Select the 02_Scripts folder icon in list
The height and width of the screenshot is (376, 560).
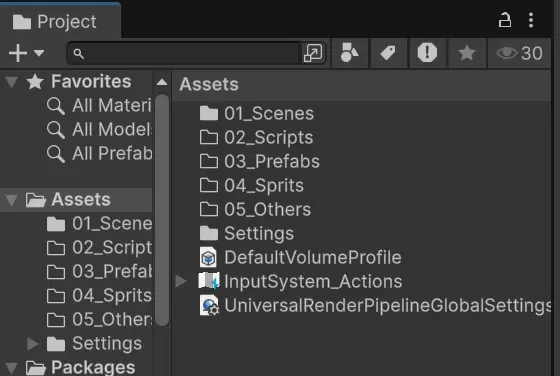(209, 137)
